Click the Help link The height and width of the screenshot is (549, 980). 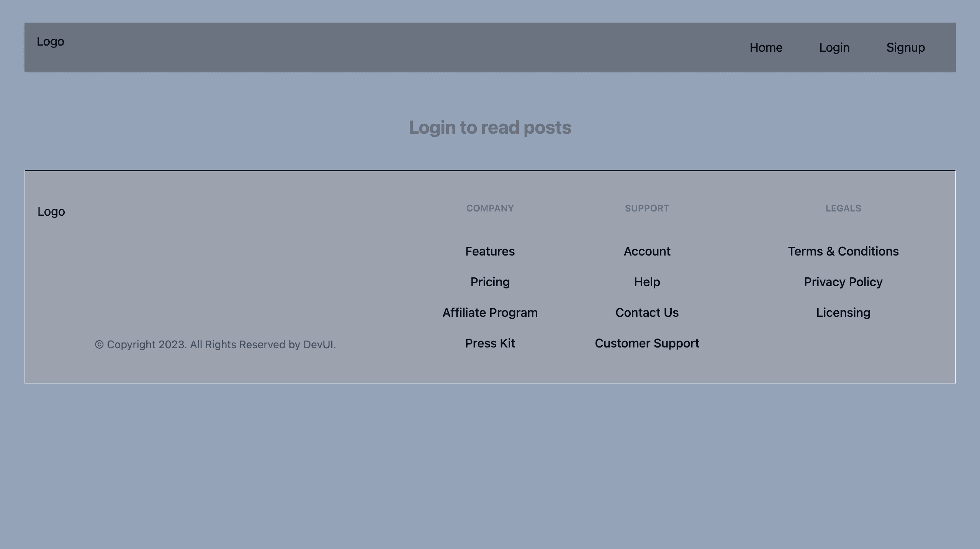pyautogui.click(x=647, y=282)
